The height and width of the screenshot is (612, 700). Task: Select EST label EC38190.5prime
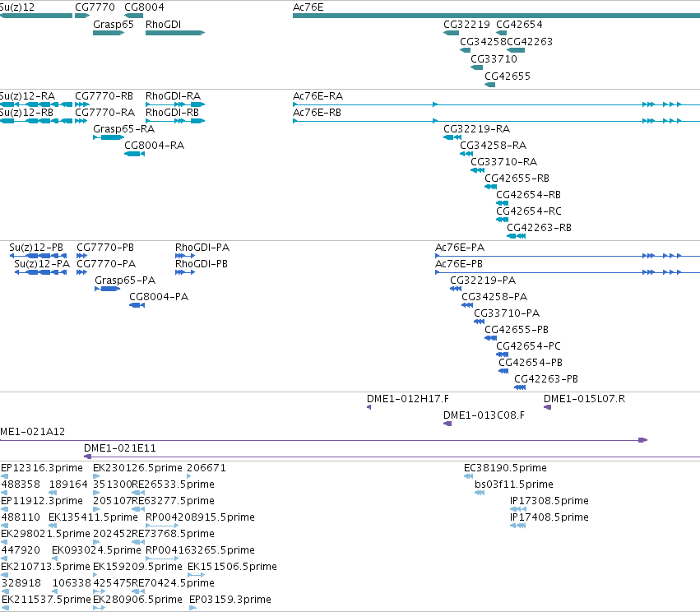[505, 468]
